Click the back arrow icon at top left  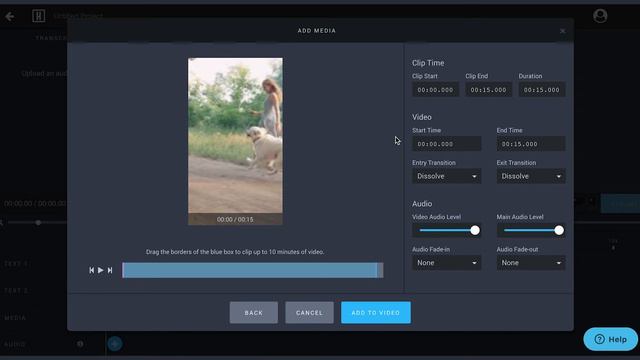pyautogui.click(x=10, y=16)
